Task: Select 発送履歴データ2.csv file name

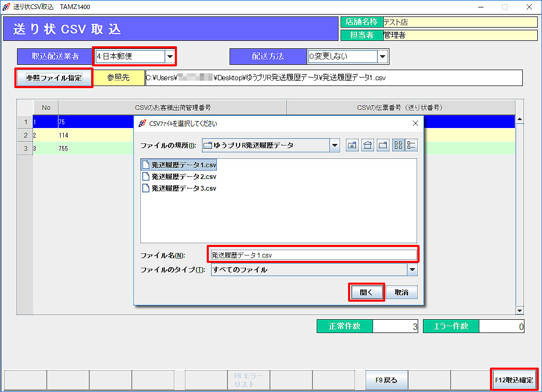Action: pyautogui.click(x=184, y=177)
